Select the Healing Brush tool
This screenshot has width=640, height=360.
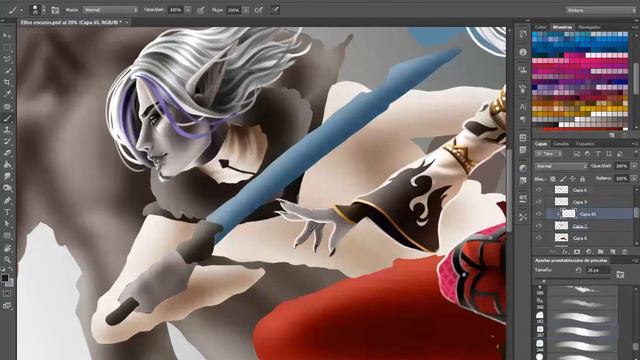pos(7,107)
